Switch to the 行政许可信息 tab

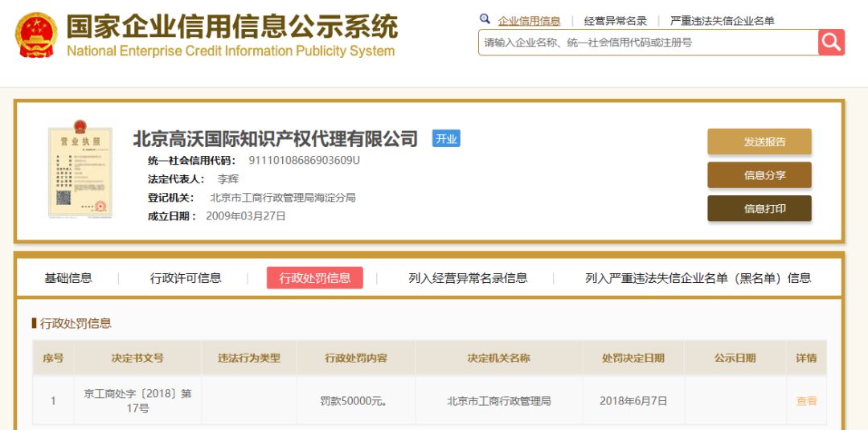[x=186, y=278]
